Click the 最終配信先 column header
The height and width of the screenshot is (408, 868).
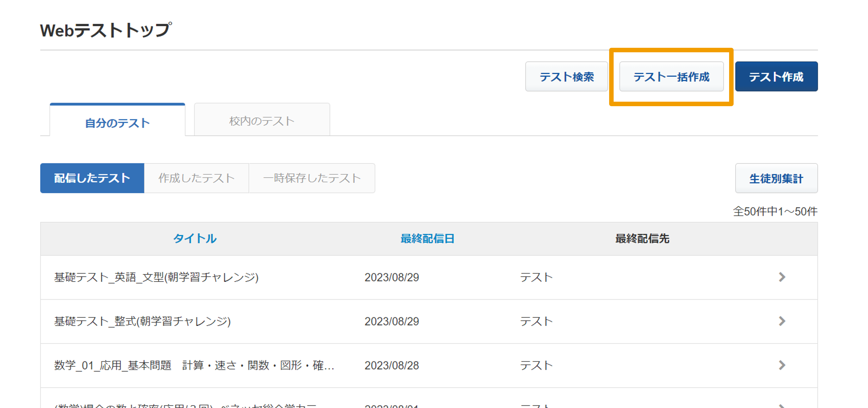[642, 239]
